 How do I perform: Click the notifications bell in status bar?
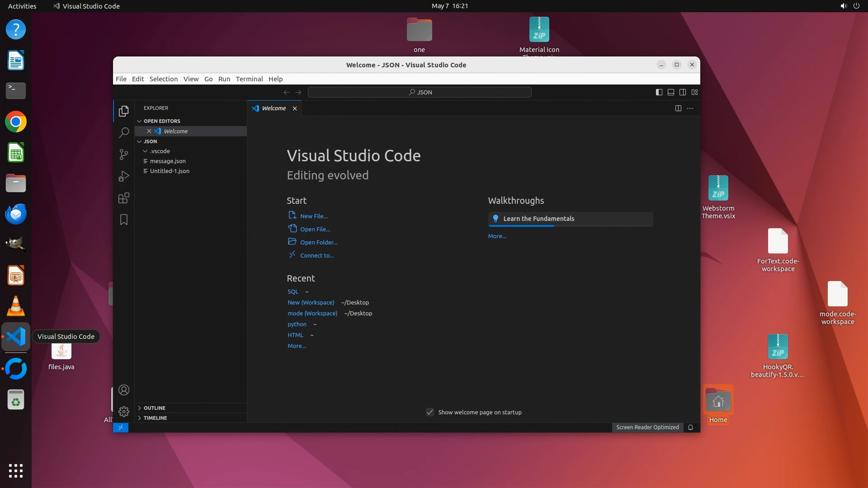click(x=690, y=427)
